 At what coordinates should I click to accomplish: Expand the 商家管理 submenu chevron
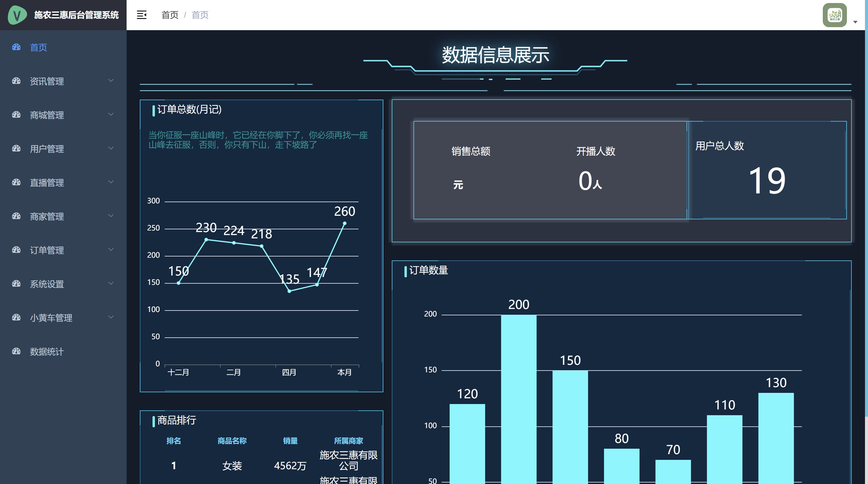pyautogui.click(x=111, y=216)
